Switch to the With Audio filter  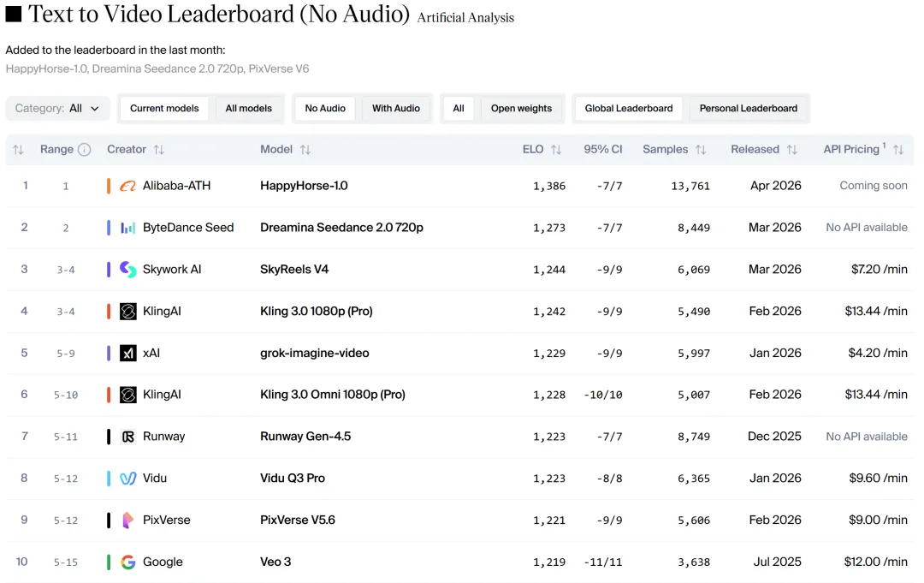coord(395,109)
